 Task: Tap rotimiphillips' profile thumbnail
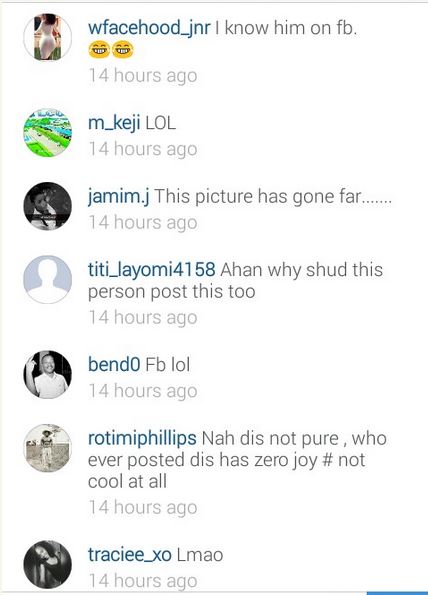coord(47,448)
